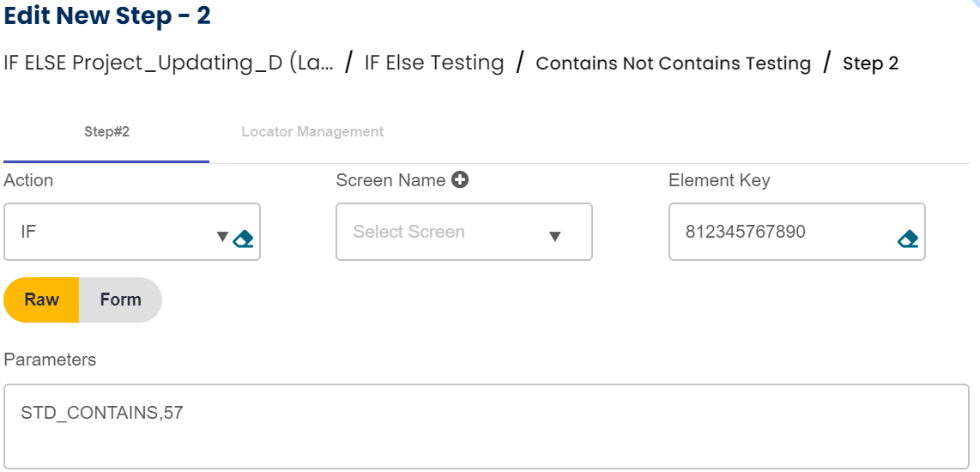Click the Screen Name label

[390, 180]
